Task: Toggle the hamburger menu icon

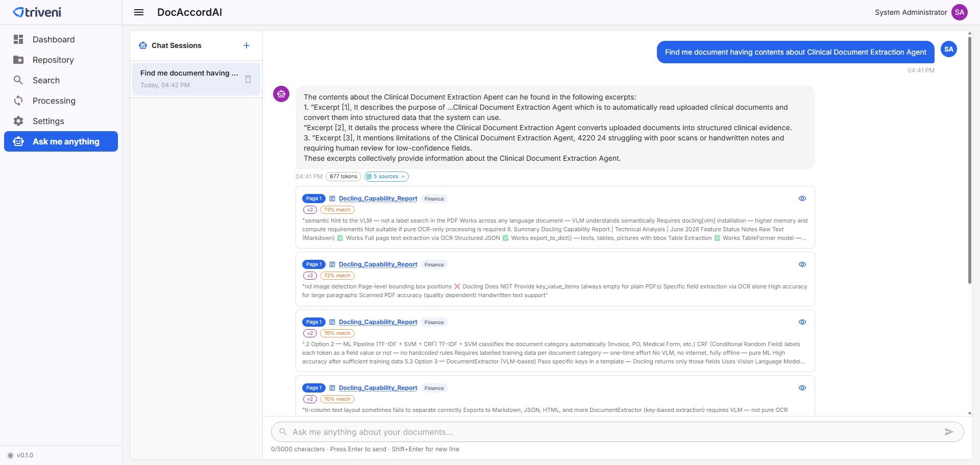Action: [139, 12]
